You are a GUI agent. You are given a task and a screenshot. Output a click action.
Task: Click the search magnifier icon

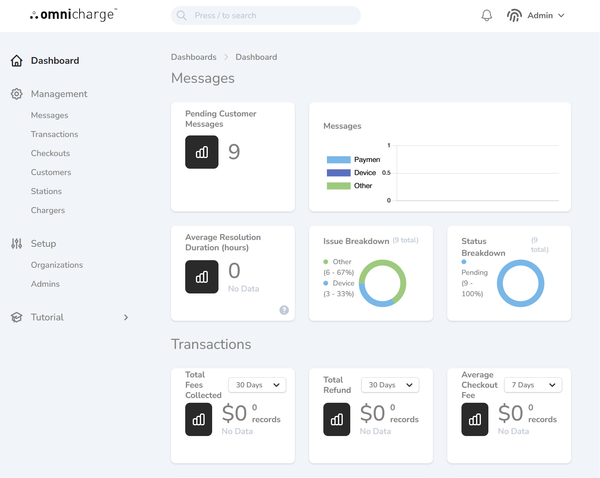tap(181, 15)
